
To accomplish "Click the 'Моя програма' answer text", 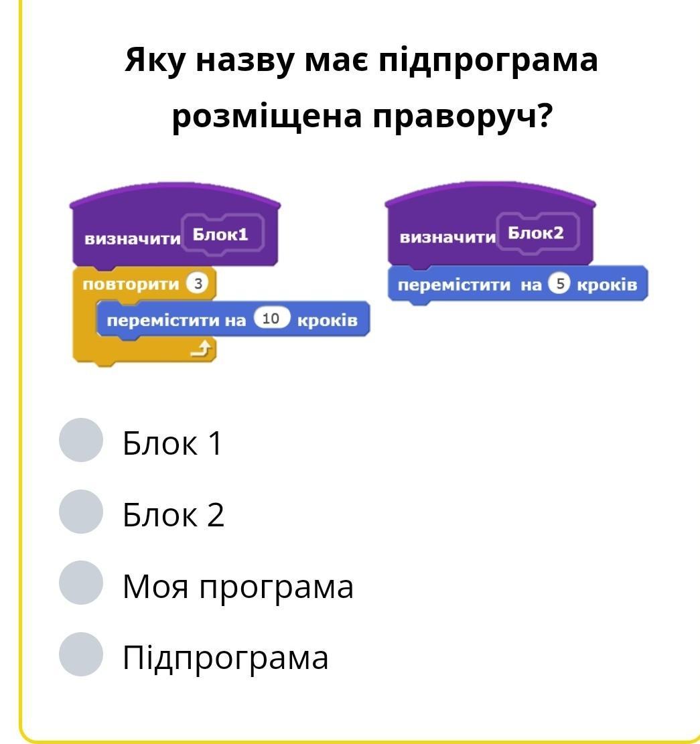I will [238, 587].
